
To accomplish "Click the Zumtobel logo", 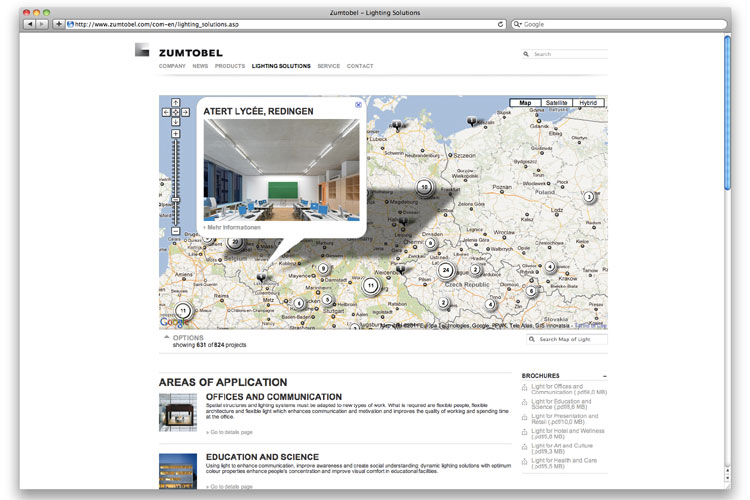I will 179,51.
